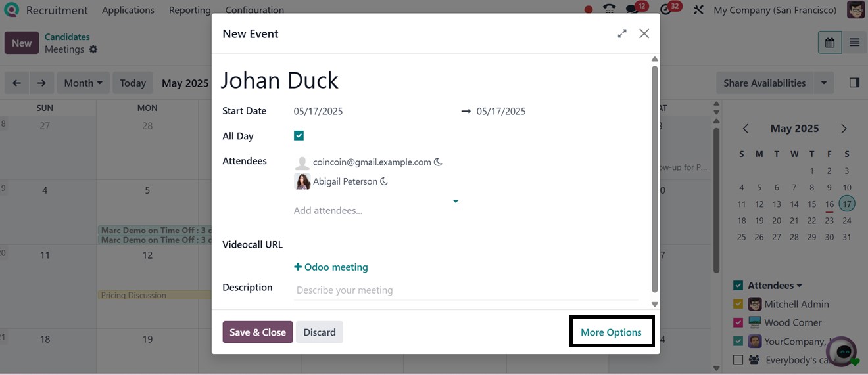The image size is (868, 375).
Task: Open the conversations chat icon
Action: [632, 10]
